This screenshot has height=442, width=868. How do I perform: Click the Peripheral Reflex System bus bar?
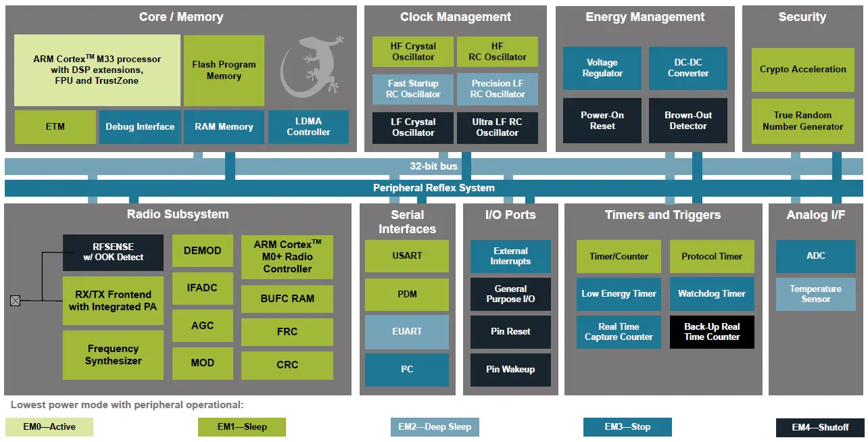434,188
